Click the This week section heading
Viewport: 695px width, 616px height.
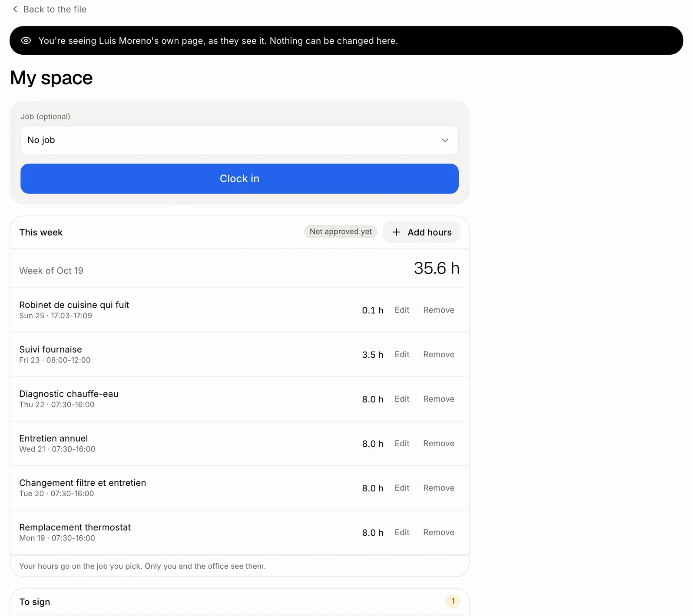click(x=41, y=232)
